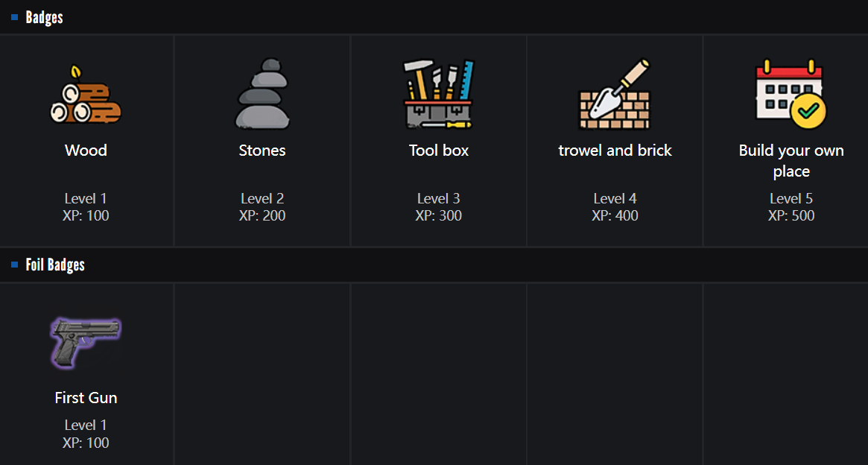Open the Tool box badge icon
The height and width of the screenshot is (465, 868).
tap(439, 95)
